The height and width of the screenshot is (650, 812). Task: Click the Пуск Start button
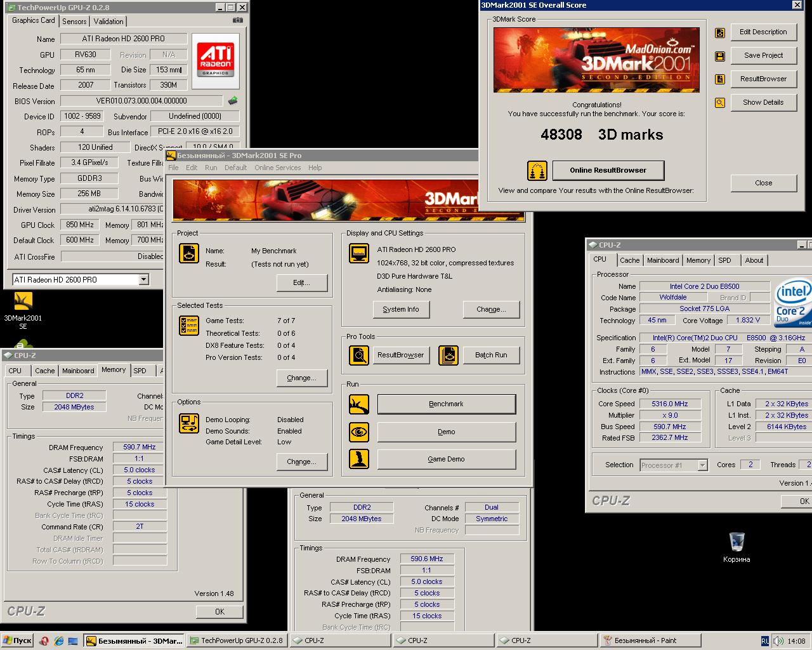tap(18, 641)
